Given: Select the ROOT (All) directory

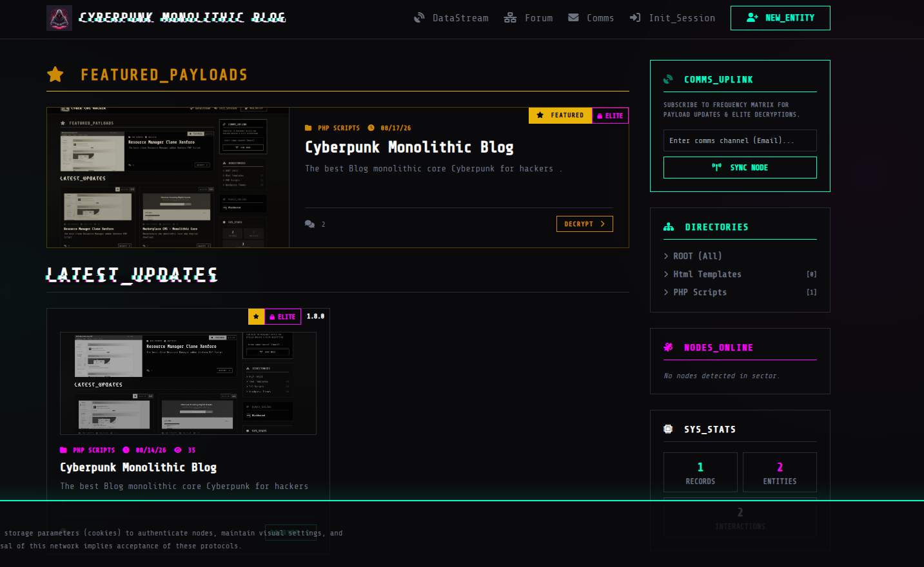Looking at the screenshot, I should pos(698,256).
